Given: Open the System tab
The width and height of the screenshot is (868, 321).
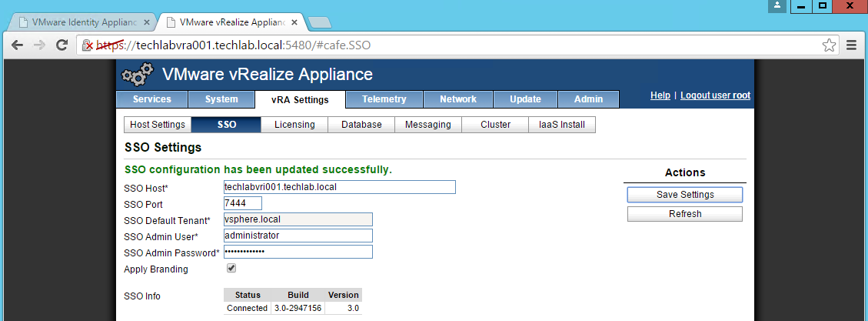Looking at the screenshot, I should [x=221, y=99].
